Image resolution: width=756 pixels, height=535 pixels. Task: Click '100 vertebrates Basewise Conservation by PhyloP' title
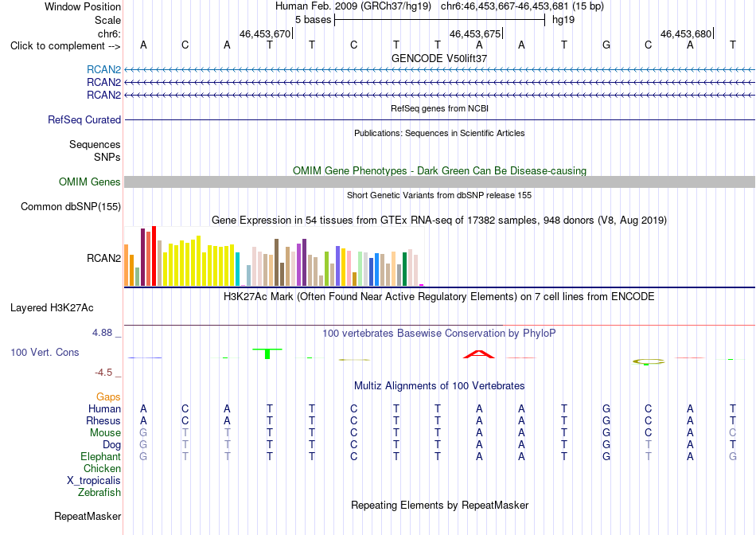point(439,334)
